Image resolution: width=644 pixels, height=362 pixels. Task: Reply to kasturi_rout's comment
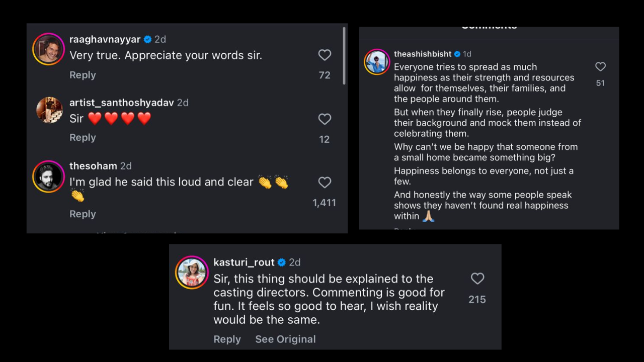(227, 339)
